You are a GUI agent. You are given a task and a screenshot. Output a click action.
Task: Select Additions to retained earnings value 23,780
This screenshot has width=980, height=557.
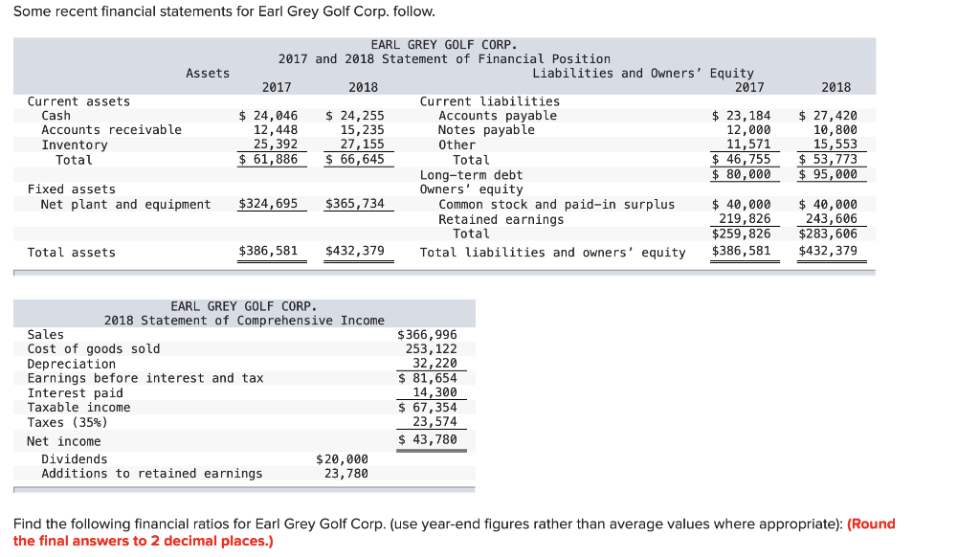[x=346, y=474]
